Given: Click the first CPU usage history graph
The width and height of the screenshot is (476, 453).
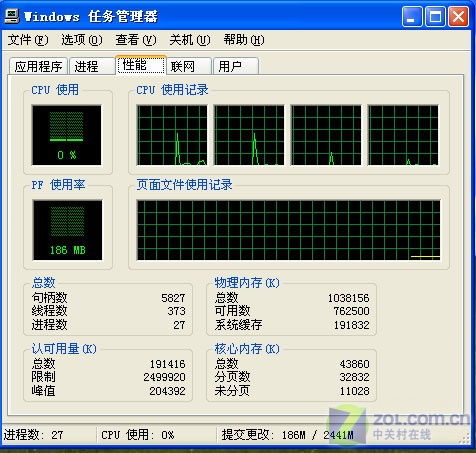Looking at the screenshot, I should [172, 135].
